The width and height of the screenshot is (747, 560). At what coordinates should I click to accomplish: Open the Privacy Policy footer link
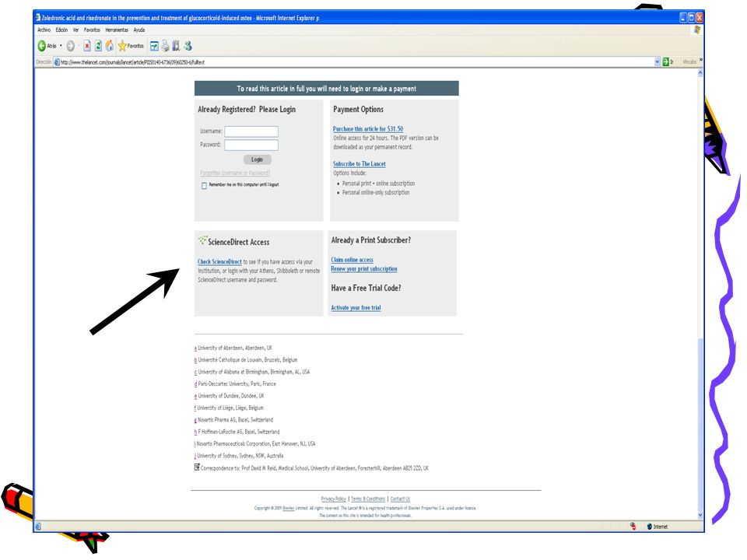(x=334, y=499)
